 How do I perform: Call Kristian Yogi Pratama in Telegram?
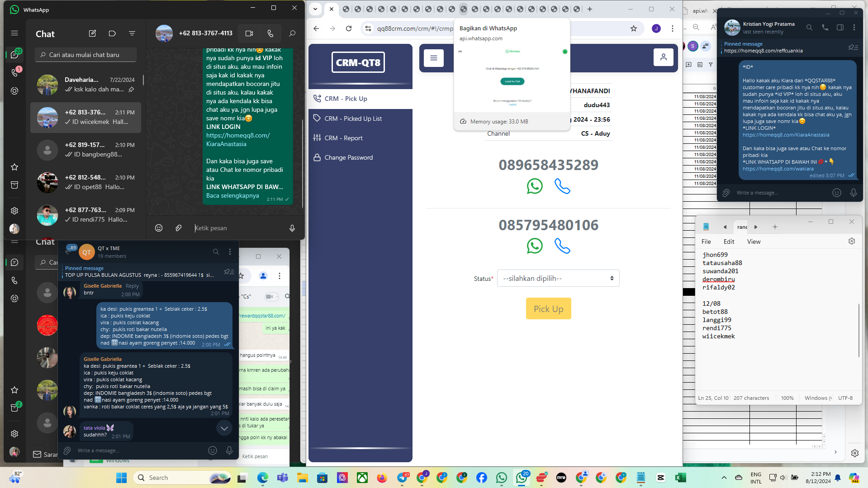tap(825, 28)
